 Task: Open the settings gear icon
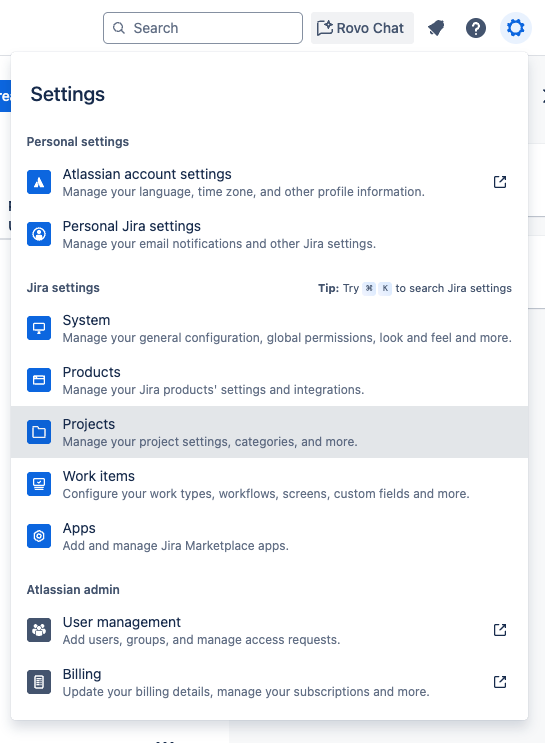(x=515, y=28)
